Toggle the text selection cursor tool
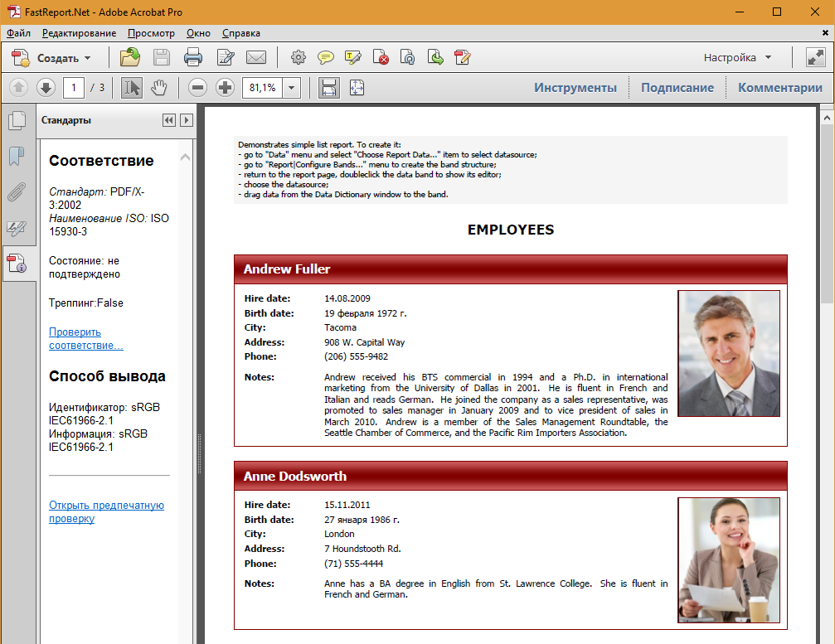Viewport: 835px width, 644px height. [x=131, y=87]
